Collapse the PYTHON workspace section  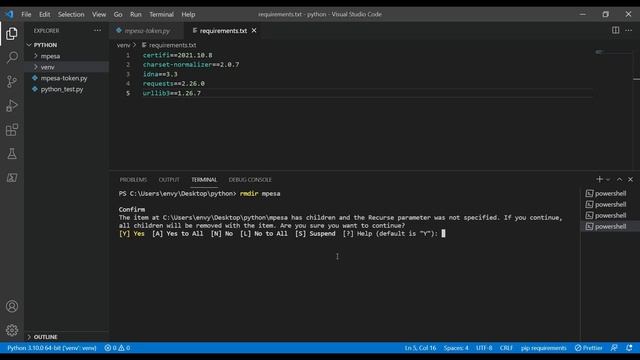(x=45, y=45)
